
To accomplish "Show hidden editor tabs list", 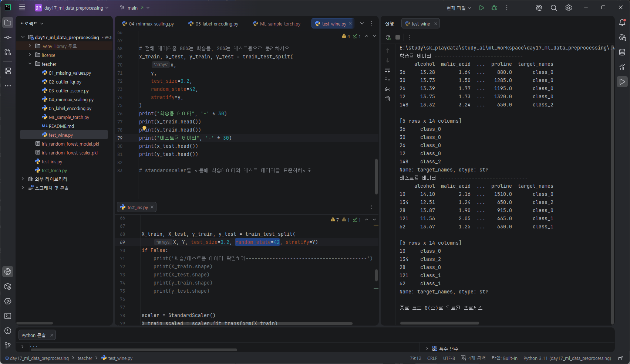I will [362, 23].
